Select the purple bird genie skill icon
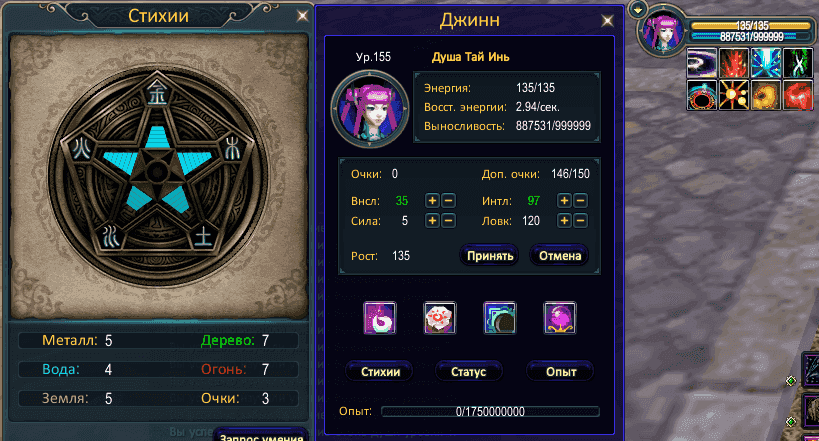Image resolution: width=819 pixels, height=441 pixels. click(560, 318)
